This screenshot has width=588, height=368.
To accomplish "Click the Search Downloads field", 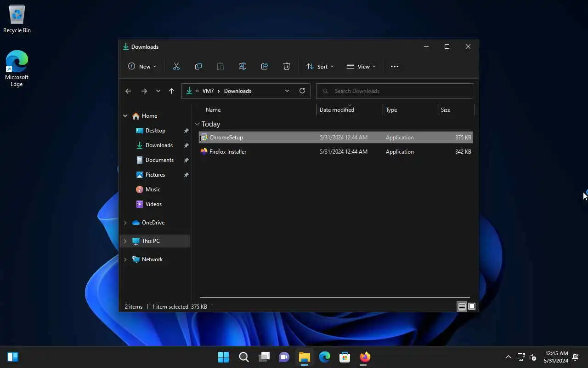I will pos(395,91).
